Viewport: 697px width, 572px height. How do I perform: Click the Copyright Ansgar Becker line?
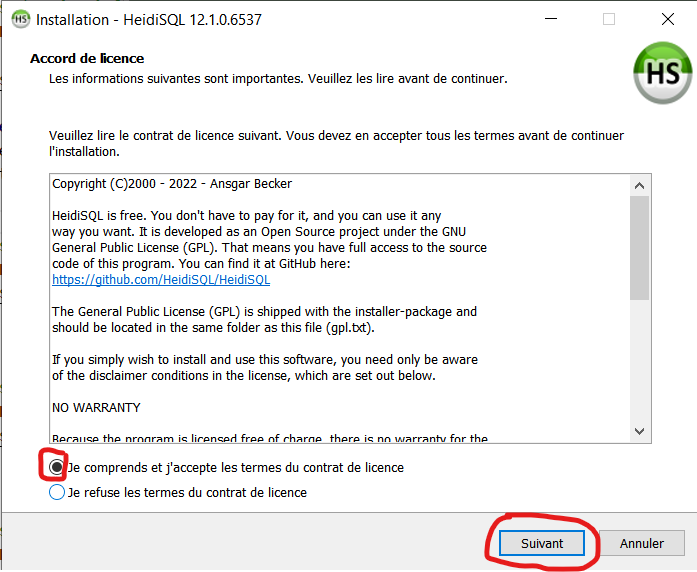172,184
